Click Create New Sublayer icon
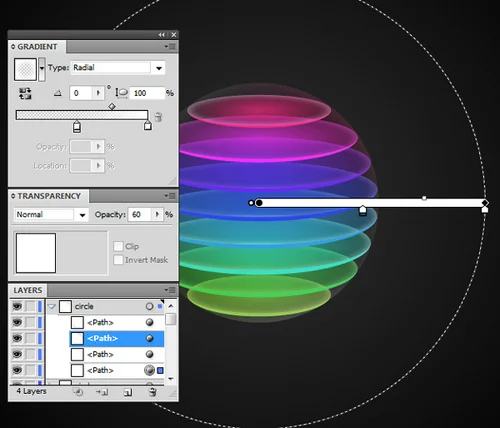Screen dimensions: 500x428 coord(102,392)
